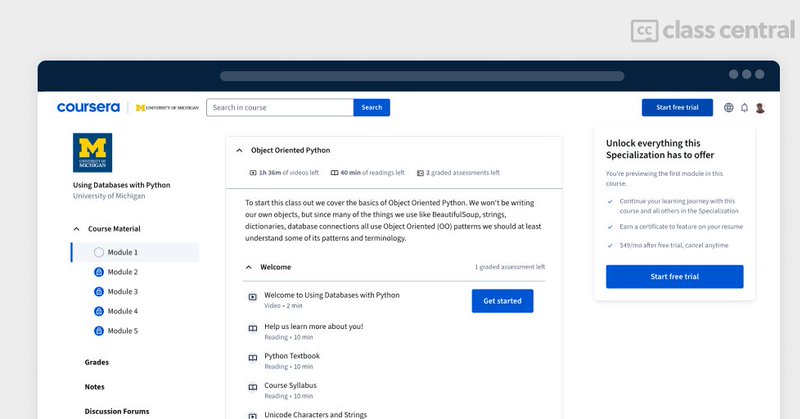Open the Notes page
This screenshot has width=800, height=419.
(x=94, y=387)
